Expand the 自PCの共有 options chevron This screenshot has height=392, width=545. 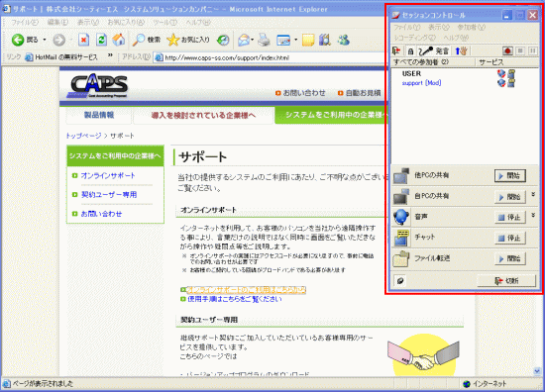coord(533,194)
